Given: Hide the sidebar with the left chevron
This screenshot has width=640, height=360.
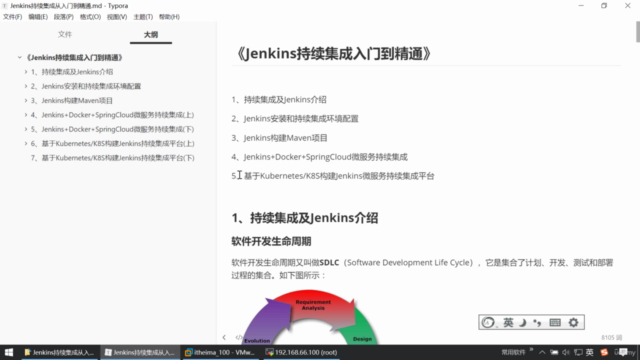Looking at the screenshot, I should tap(224, 337).
